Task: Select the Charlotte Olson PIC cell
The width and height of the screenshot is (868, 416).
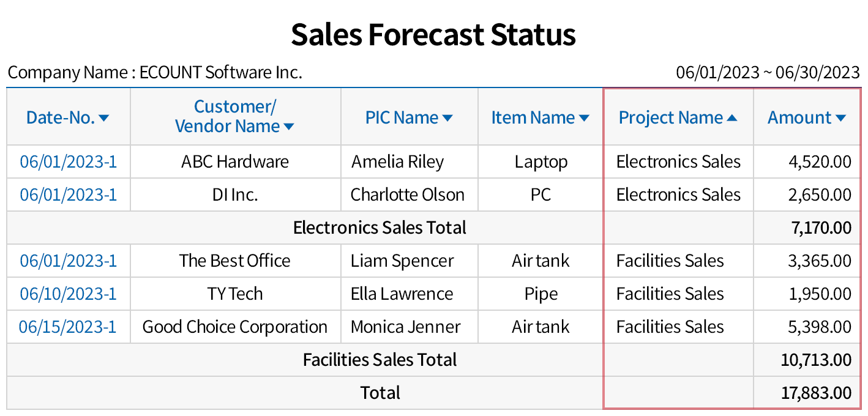Action: coord(408,195)
